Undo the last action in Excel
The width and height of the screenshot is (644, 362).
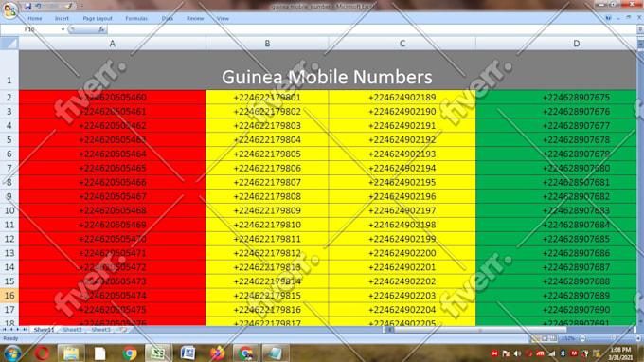point(38,7)
